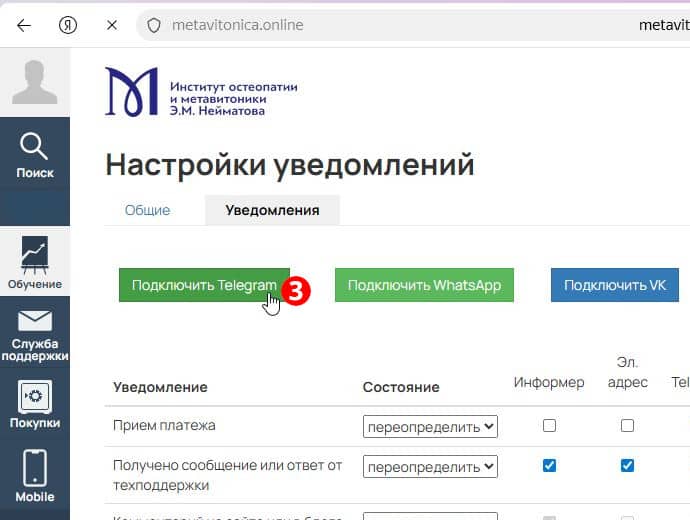Open user profile avatar in sidebar
This screenshot has width=690, height=520.
point(35,82)
